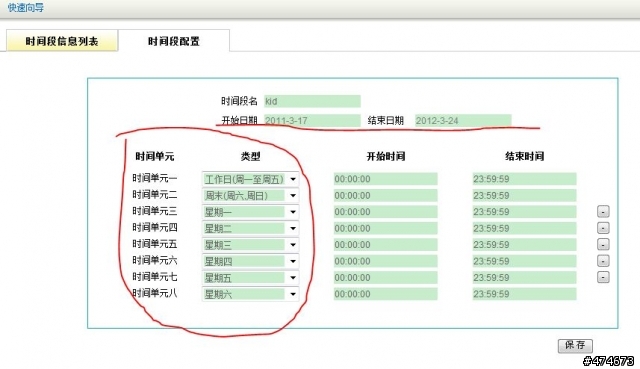Edit 开始时间 field of 时间单元三

click(385, 212)
